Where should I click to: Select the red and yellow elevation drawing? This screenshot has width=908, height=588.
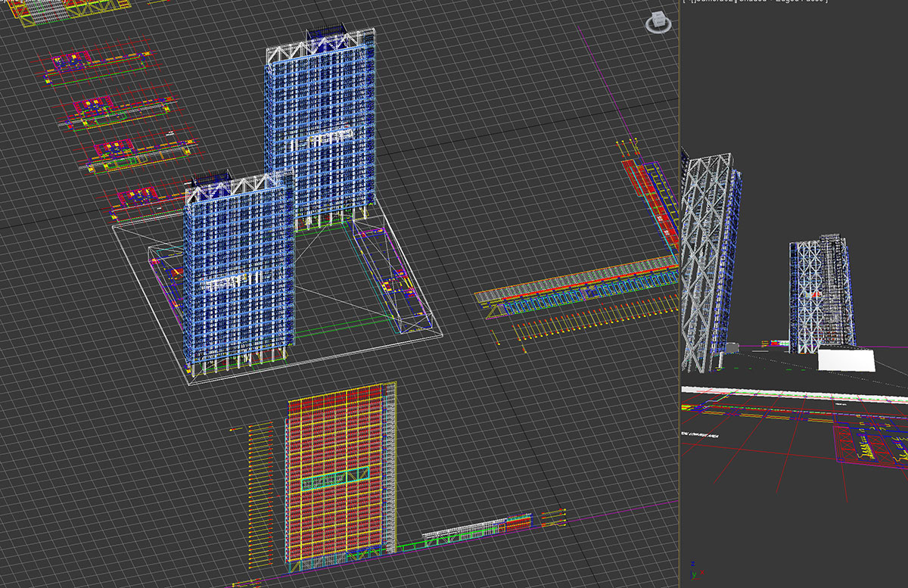340,477
